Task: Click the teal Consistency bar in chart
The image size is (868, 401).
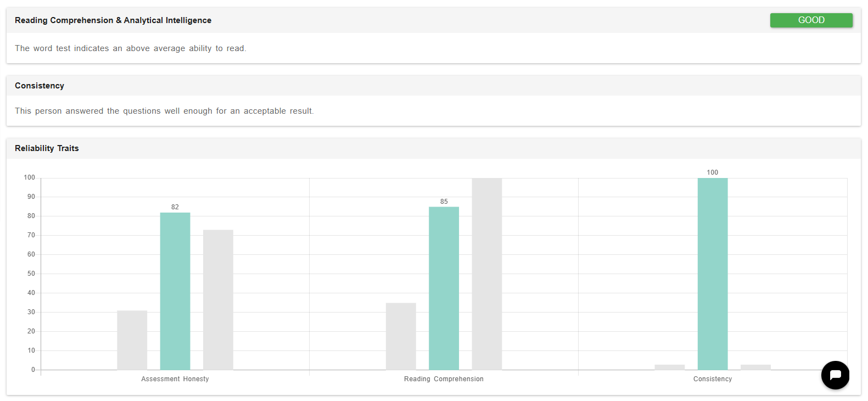Action: (x=712, y=274)
